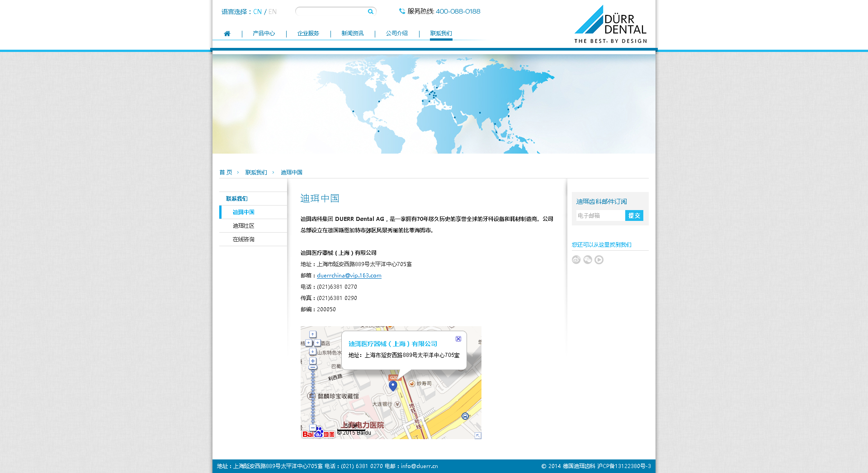Click the duerrchina@vip.163.com email link
868x473 pixels.
pos(349,276)
